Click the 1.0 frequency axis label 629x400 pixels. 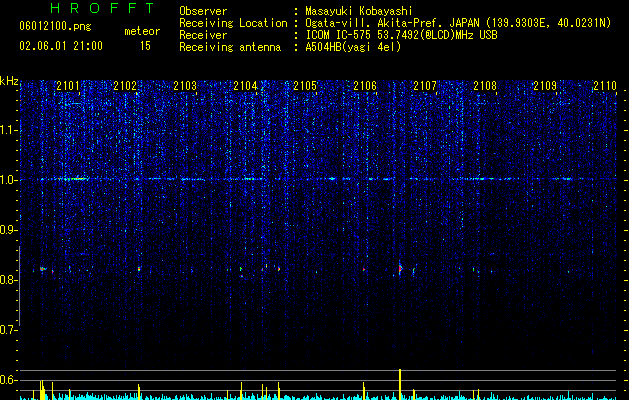8,180
